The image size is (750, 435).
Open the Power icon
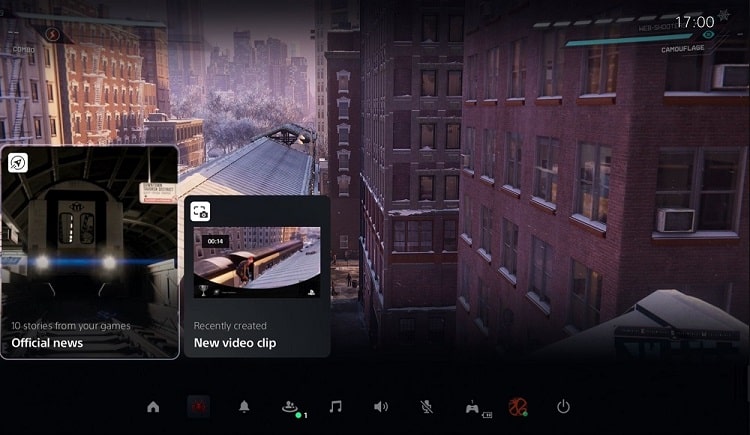(563, 407)
